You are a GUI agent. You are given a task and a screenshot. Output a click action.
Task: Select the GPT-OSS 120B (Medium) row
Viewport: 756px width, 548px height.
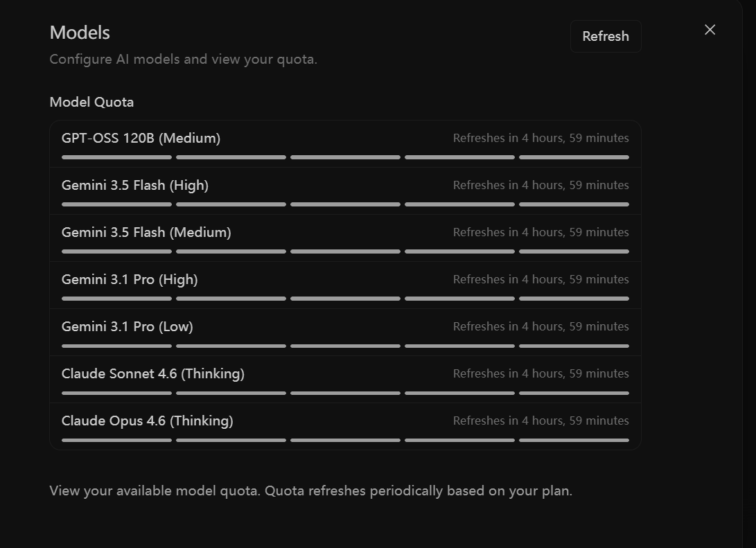[x=345, y=144]
